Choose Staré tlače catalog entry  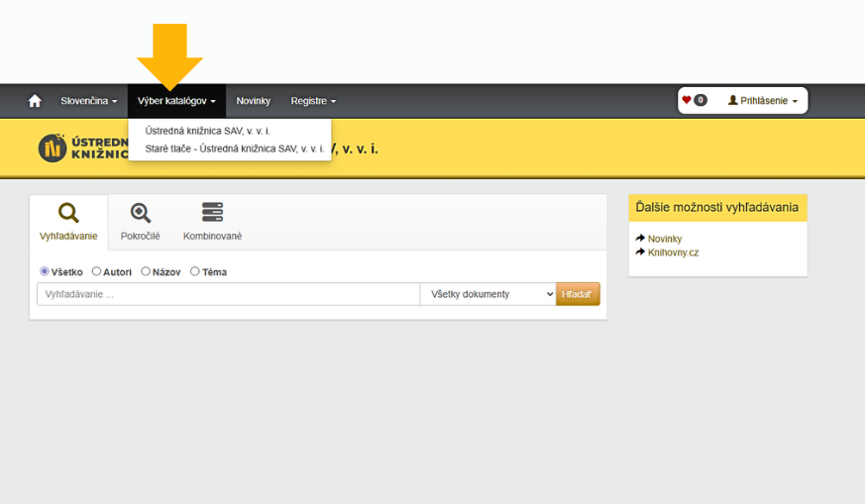[234, 149]
